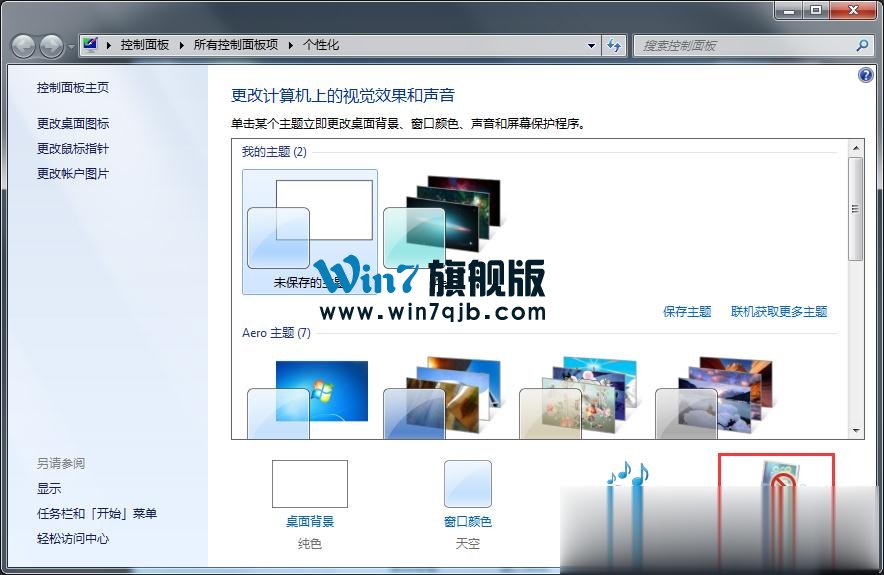Image resolution: width=884 pixels, height=575 pixels.
Task: Click the themes list scrollbar thumb
Action: tap(856, 209)
